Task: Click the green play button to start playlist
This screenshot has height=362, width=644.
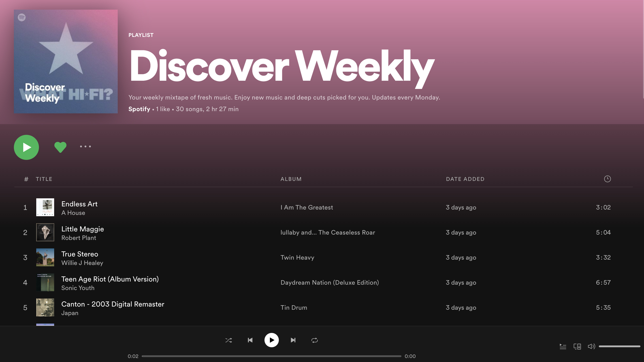Action: [26, 147]
